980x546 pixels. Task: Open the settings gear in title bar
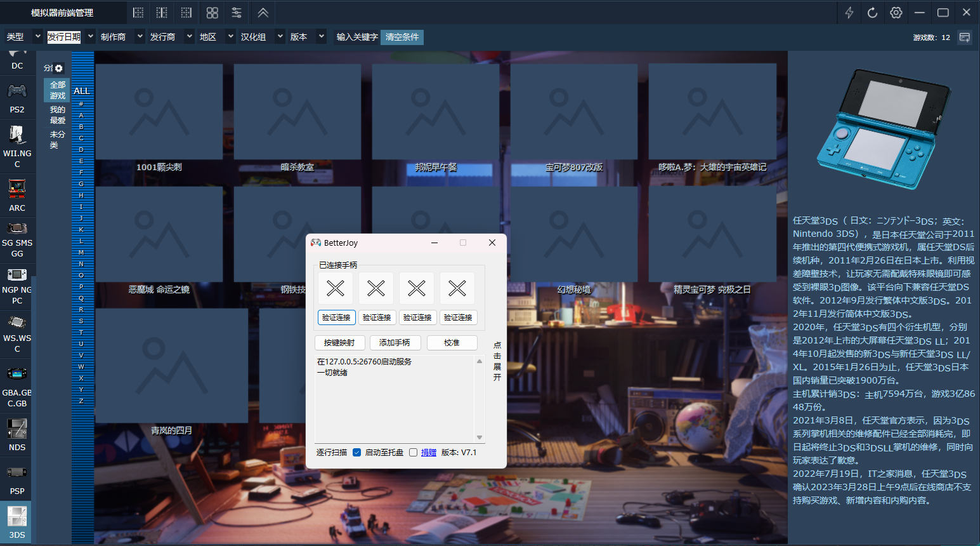(896, 13)
